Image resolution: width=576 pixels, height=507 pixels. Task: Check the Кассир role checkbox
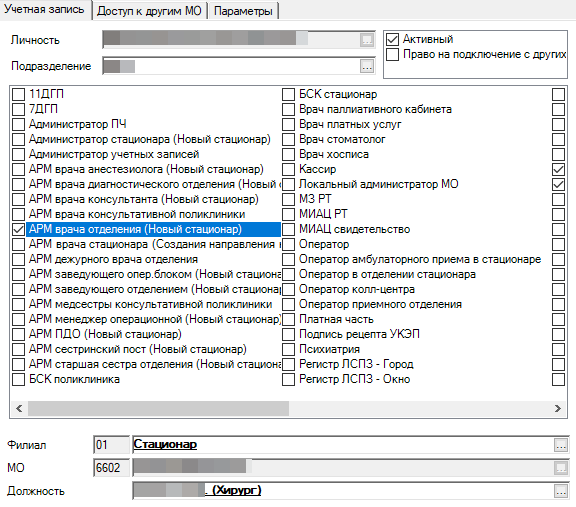click(288, 169)
